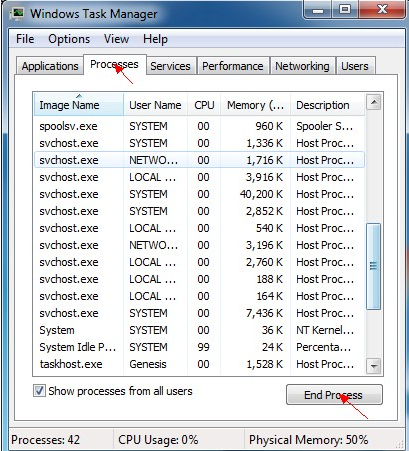Click the scrollbar down arrow
Viewport: 409px width, 451px height.
point(374,366)
